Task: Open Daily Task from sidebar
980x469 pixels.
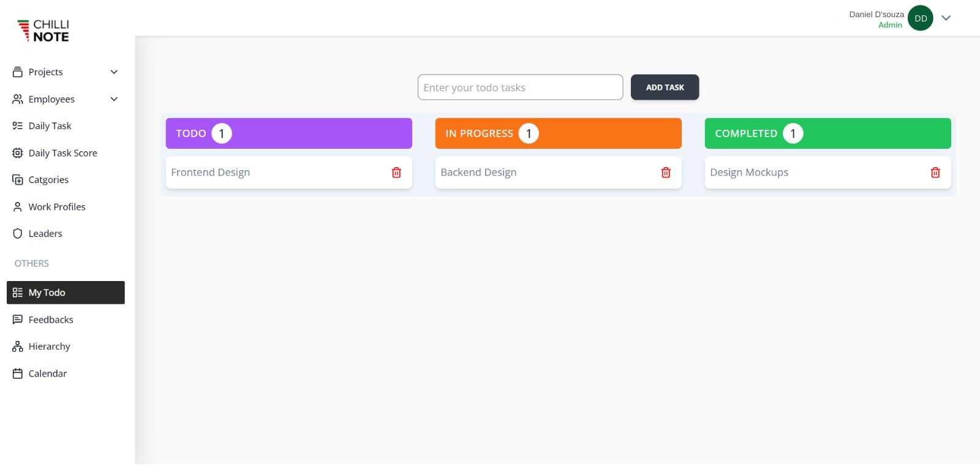Action: click(50, 126)
